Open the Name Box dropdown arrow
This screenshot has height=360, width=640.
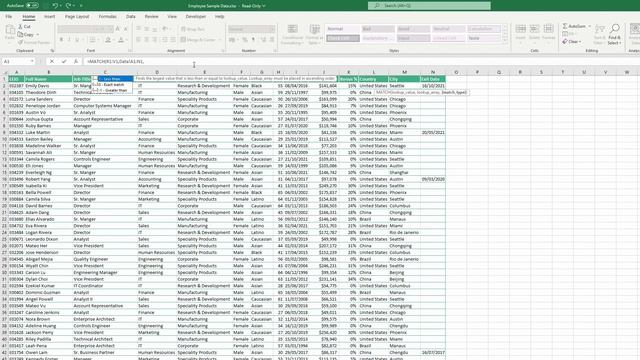(x=32, y=61)
